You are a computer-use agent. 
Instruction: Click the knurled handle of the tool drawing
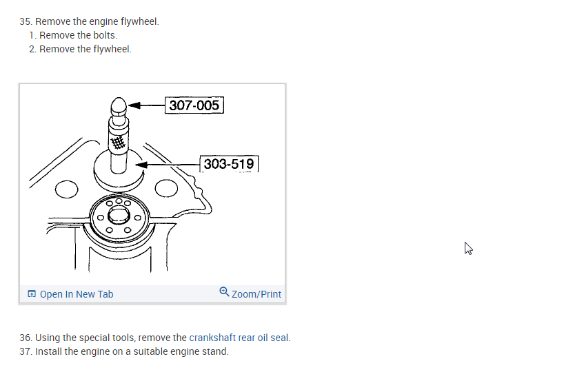118,142
